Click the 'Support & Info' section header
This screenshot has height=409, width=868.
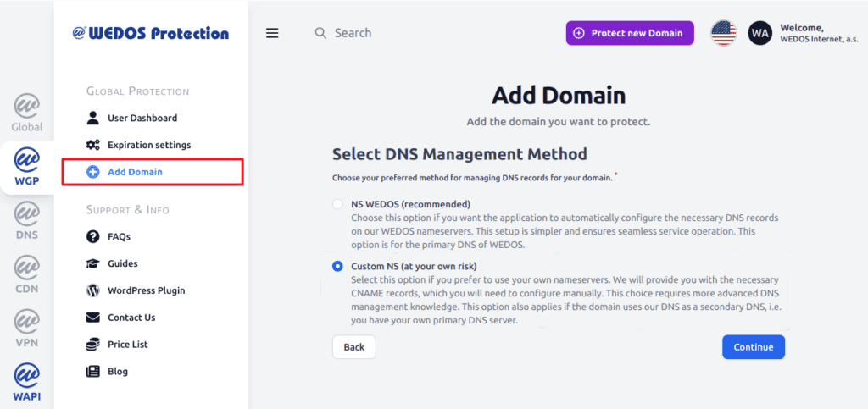pyautogui.click(x=128, y=210)
